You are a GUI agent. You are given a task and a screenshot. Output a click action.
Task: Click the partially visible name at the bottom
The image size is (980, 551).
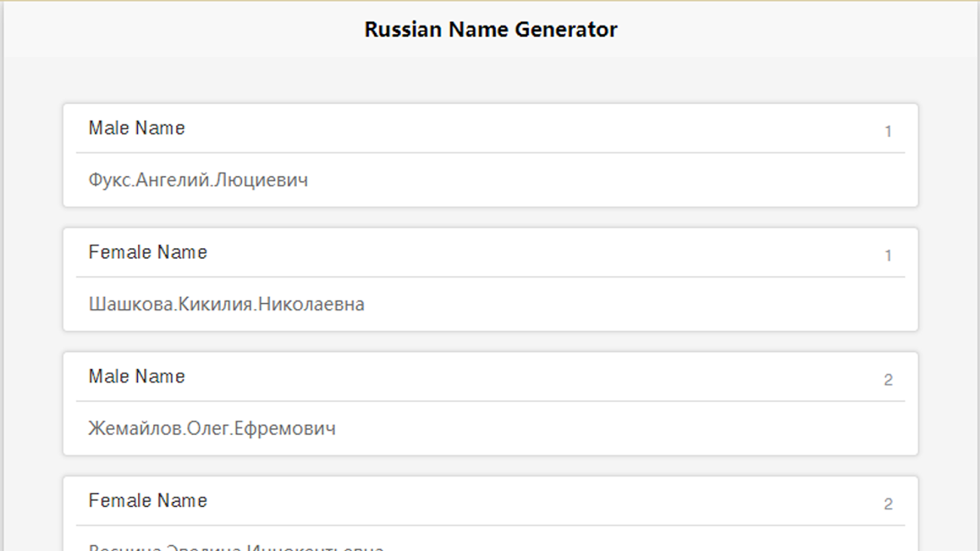[236, 548]
